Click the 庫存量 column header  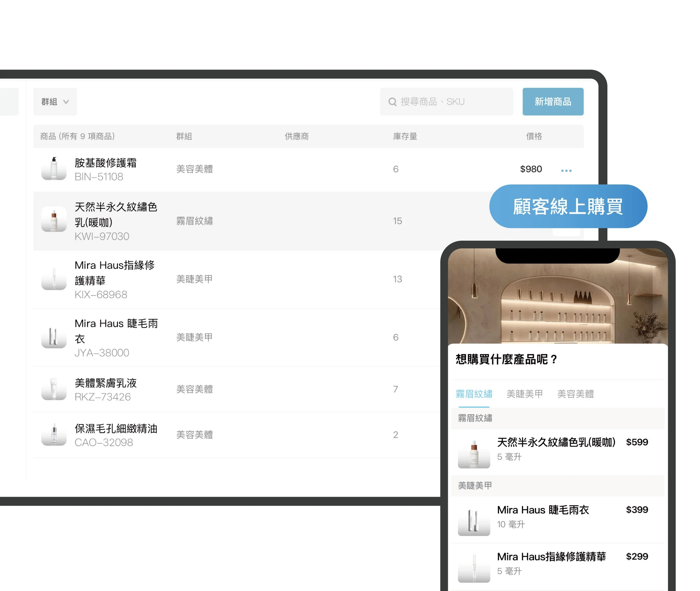[x=405, y=136]
